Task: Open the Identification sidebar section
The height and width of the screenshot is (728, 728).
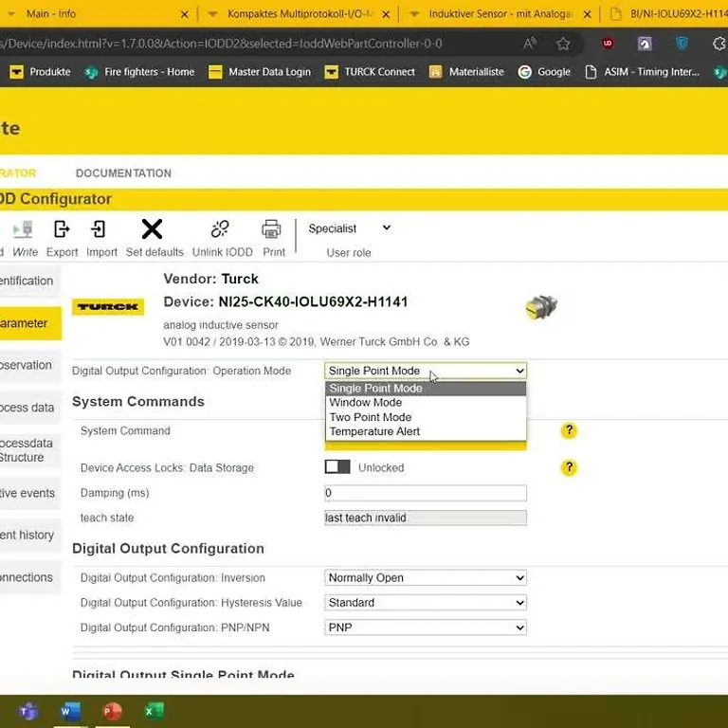Action: (30, 281)
